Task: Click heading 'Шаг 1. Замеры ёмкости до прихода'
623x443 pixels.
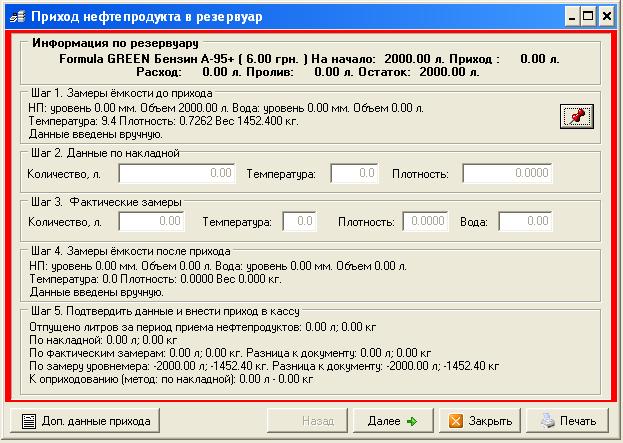Action: click(122, 93)
